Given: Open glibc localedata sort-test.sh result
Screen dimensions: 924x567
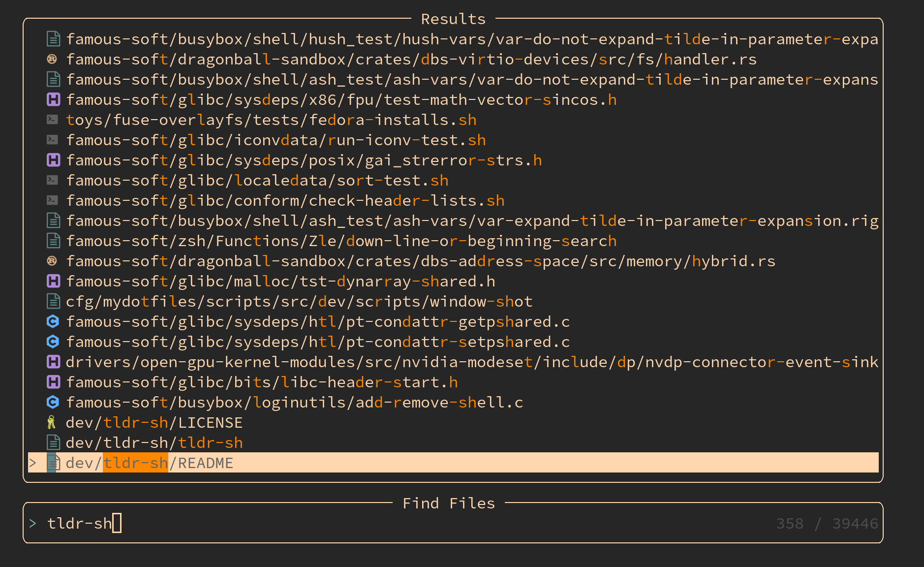Looking at the screenshot, I should pyautogui.click(x=453, y=180).
